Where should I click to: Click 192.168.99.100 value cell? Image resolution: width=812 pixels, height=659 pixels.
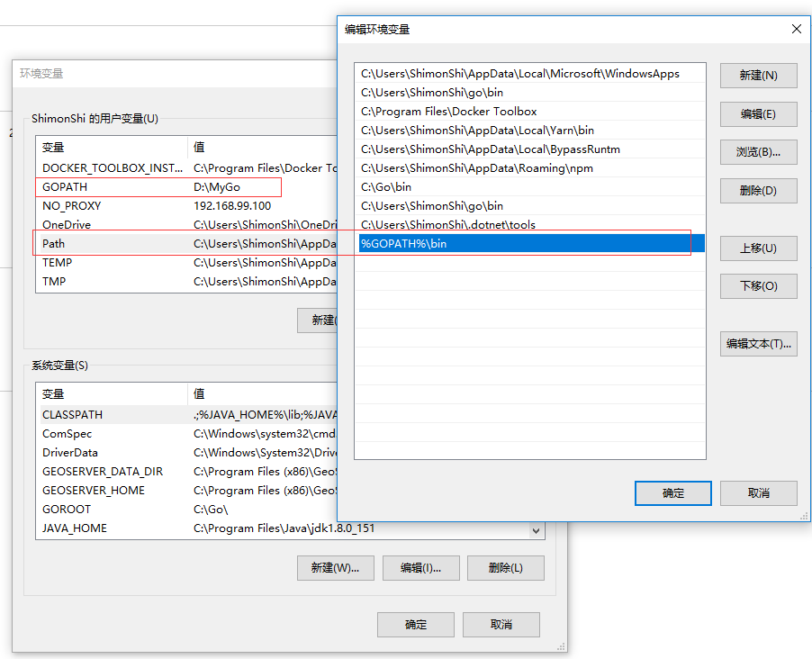pyautogui.click(x=232, y=205)
